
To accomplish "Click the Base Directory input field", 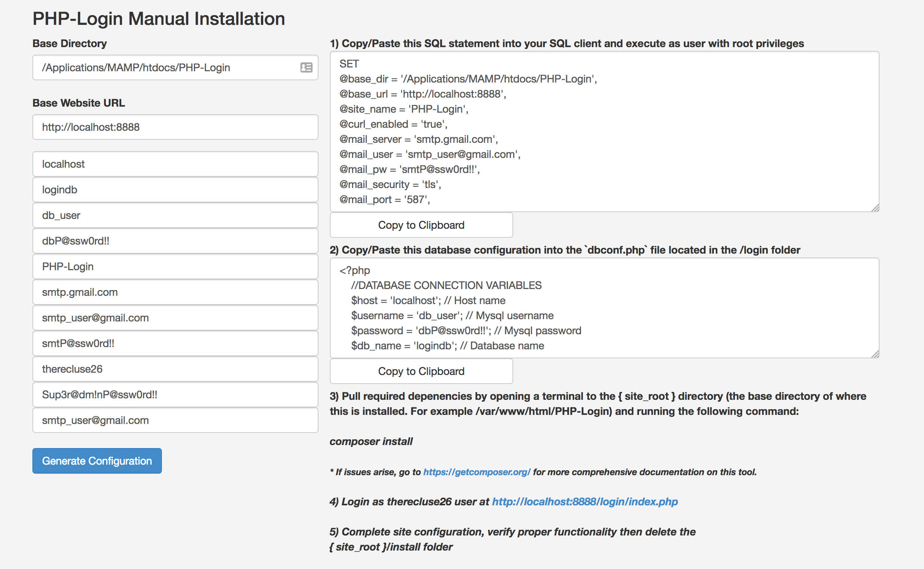I will (175, 67).
